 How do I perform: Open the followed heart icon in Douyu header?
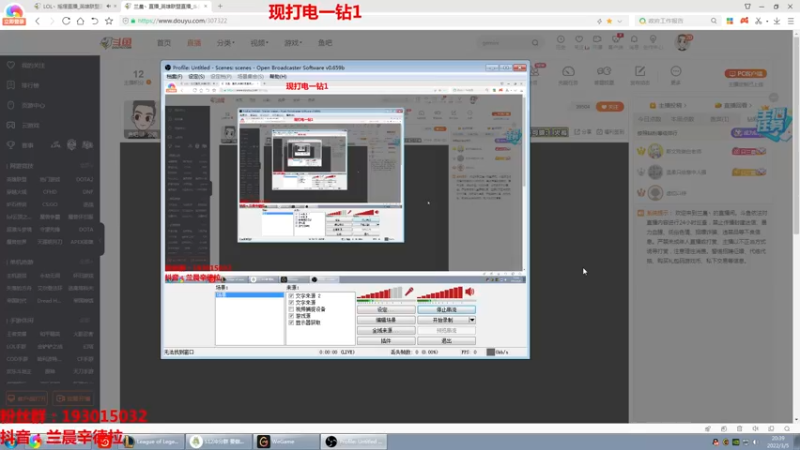579,40
